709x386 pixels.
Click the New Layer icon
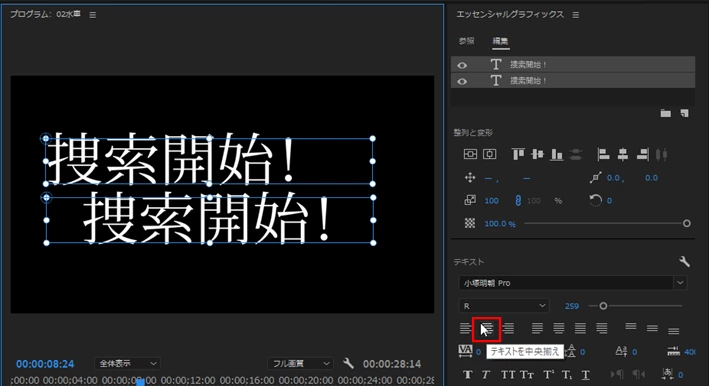pyautogui.click(x=685, y=113)
